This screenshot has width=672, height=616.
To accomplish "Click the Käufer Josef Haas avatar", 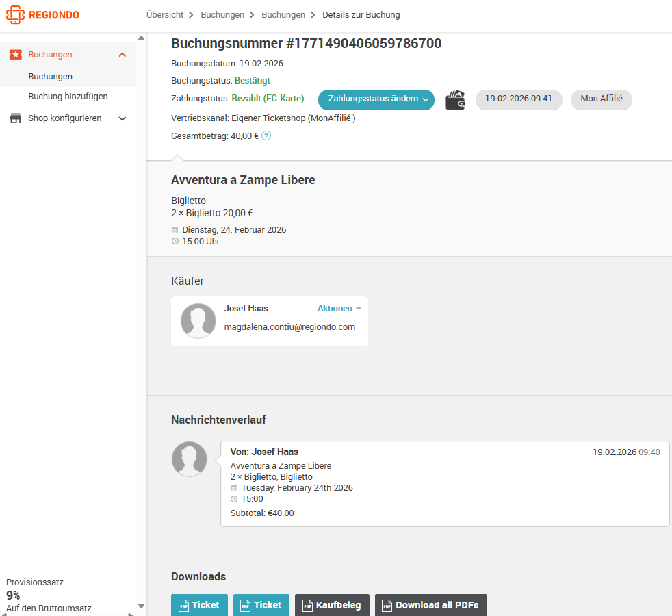I will (x=198, y=320).
